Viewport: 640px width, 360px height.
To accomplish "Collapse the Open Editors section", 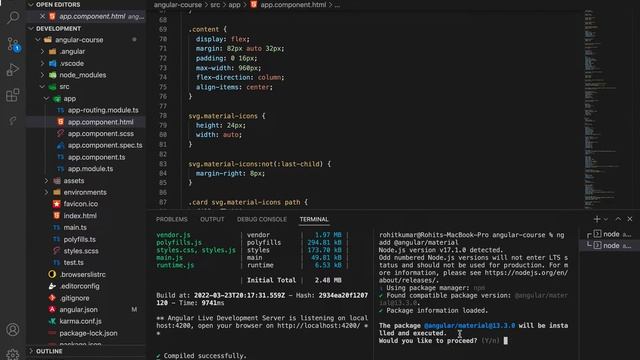I will click(x=31, y=4).
